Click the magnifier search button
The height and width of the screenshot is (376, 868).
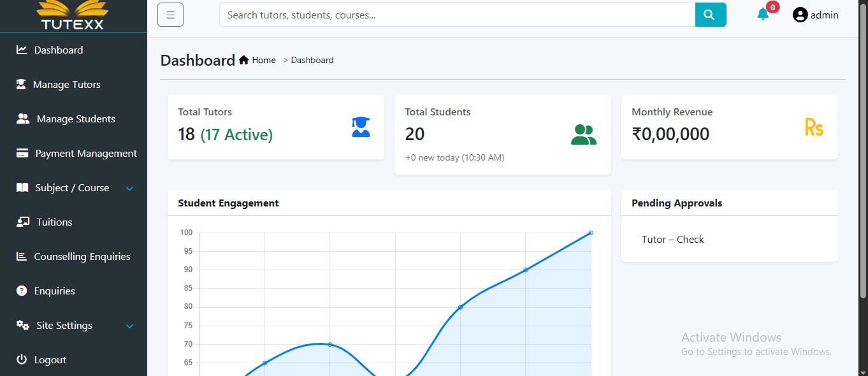(x=710, y=15)
